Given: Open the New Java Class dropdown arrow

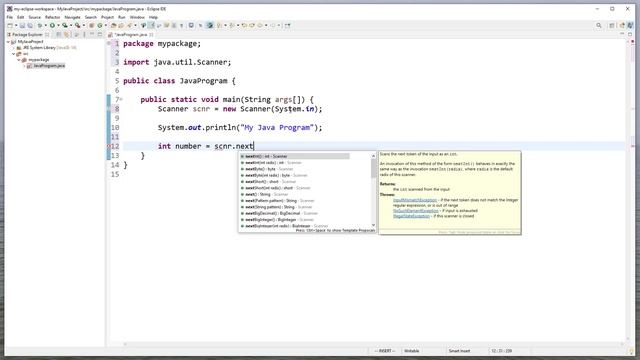Looking at the screenshot, I should [x=106, y=25].
